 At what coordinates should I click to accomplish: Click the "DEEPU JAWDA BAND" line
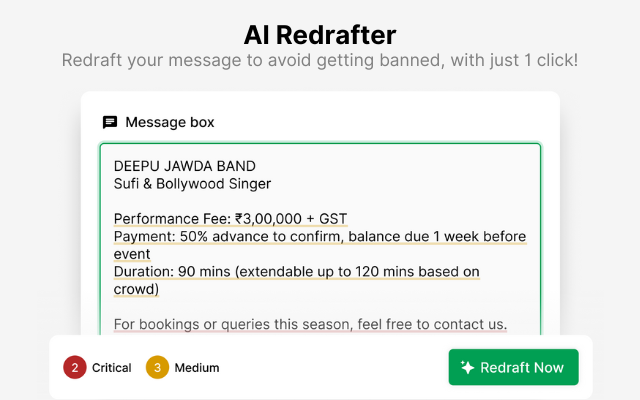184,165
